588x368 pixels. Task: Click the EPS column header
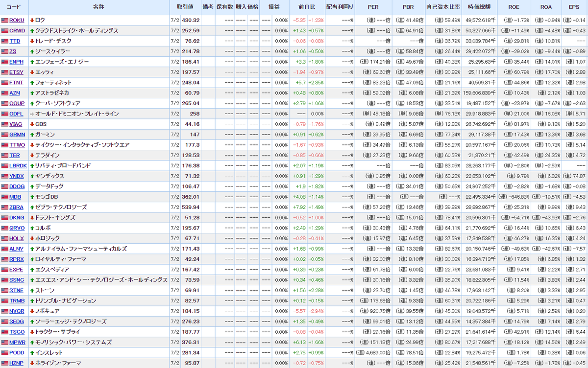click(x=574, y=7)
